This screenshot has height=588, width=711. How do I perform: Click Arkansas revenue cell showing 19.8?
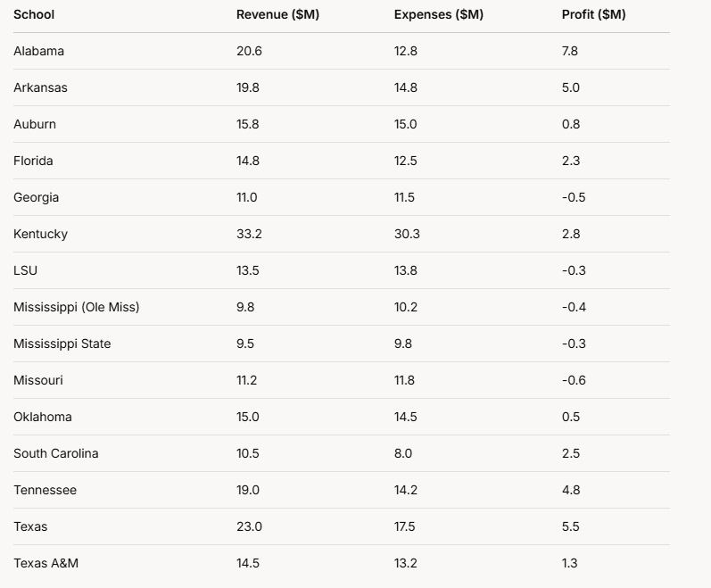click(x=248, y=87)
